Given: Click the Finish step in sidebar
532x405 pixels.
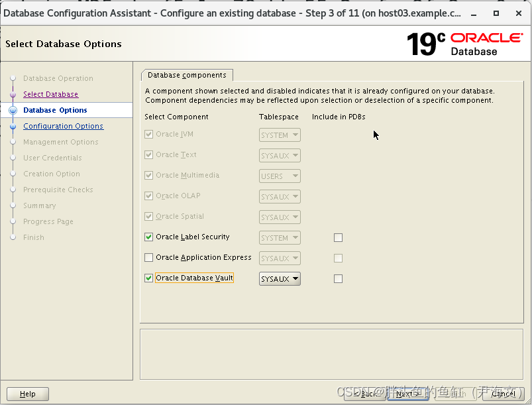Looking at the screenshot, I should [34, 237].
